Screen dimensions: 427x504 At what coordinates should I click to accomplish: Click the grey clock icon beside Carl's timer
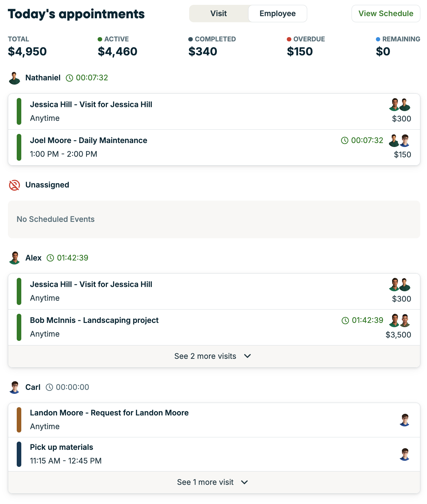point(49,387)
